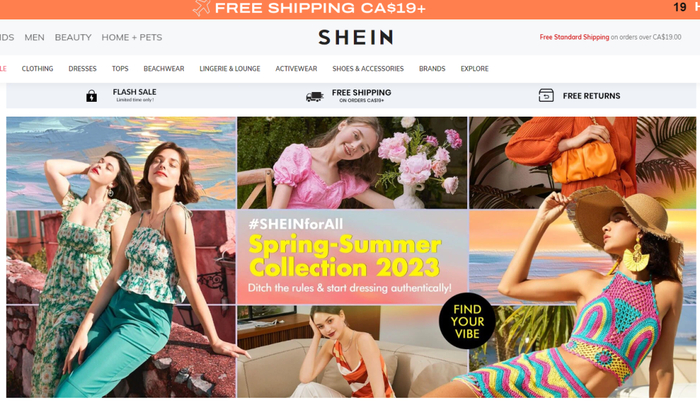Open the EXPLORE menu

point(475,69)
